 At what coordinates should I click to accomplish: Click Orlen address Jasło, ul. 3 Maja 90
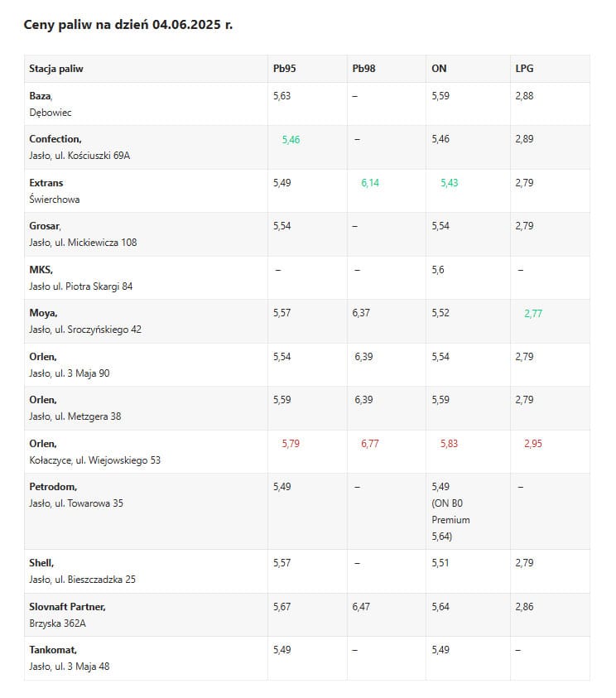[70, 373]
